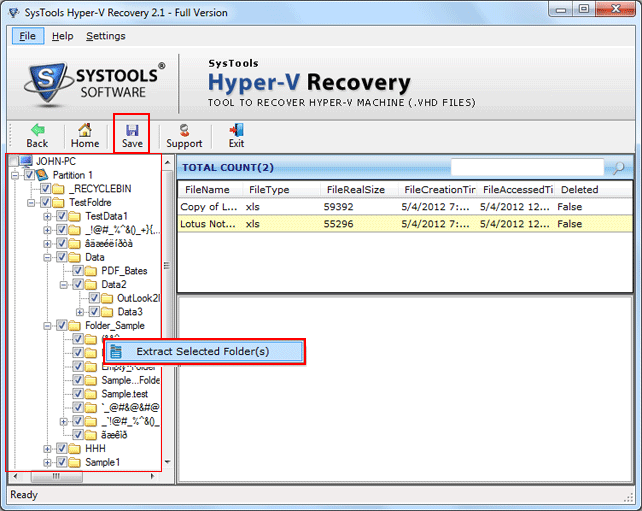Uncheck the Partition 1 checkbox
Viewport: 642px width, 511px height.
pos(29,175)
